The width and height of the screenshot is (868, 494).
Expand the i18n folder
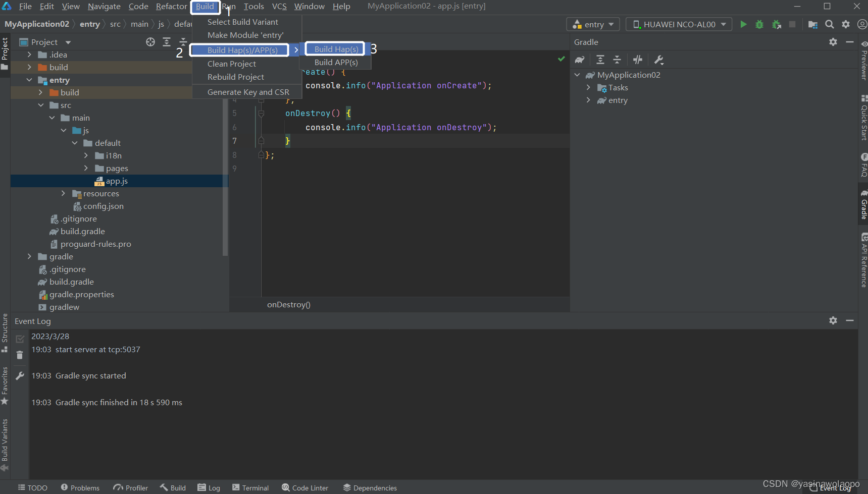tap(86, 155)
